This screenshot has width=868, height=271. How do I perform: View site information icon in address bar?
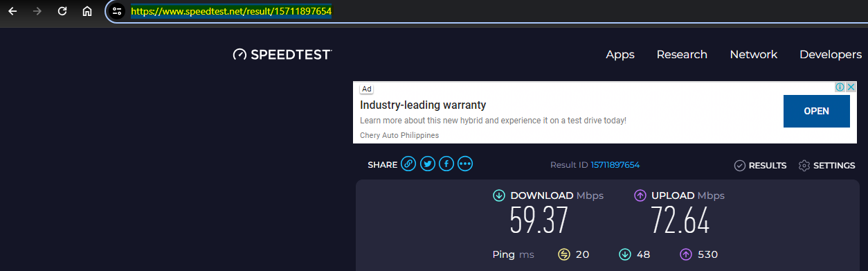pos(118,12)
